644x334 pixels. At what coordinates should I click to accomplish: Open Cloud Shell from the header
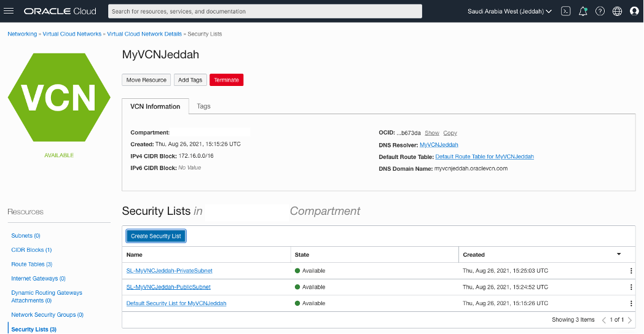(x=566, y=12)
